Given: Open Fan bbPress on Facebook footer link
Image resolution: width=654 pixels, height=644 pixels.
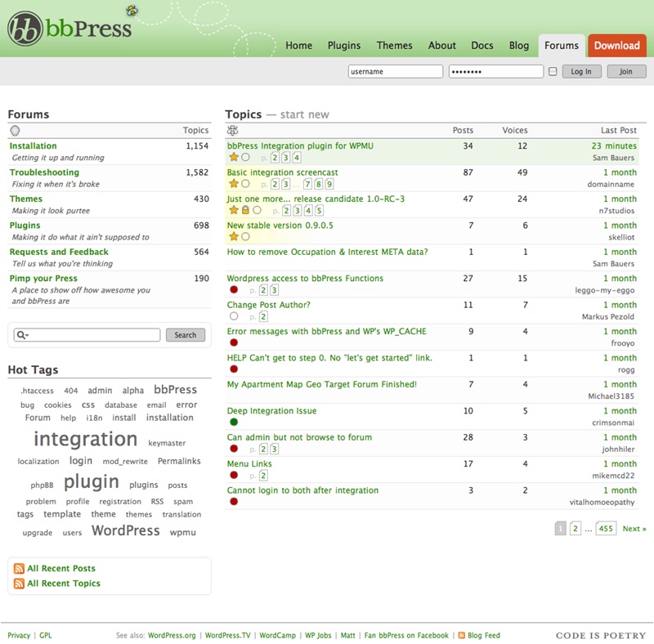Looking at the screenshot, I should (x=406, y=635).
